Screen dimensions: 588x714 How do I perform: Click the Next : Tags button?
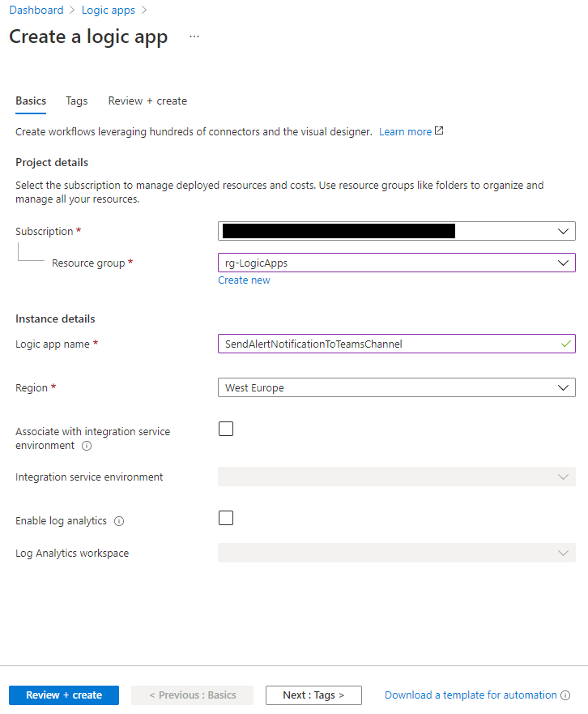point(313,695)
